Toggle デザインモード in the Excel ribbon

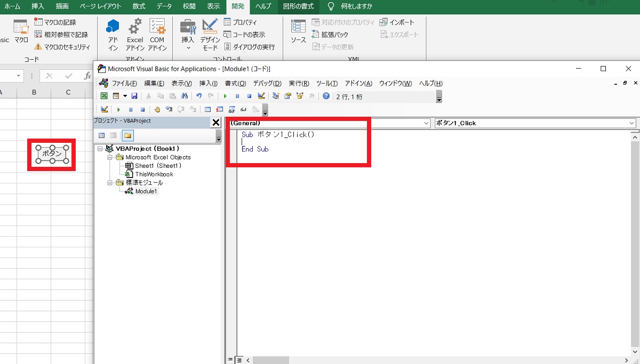[x=210, y=35]
